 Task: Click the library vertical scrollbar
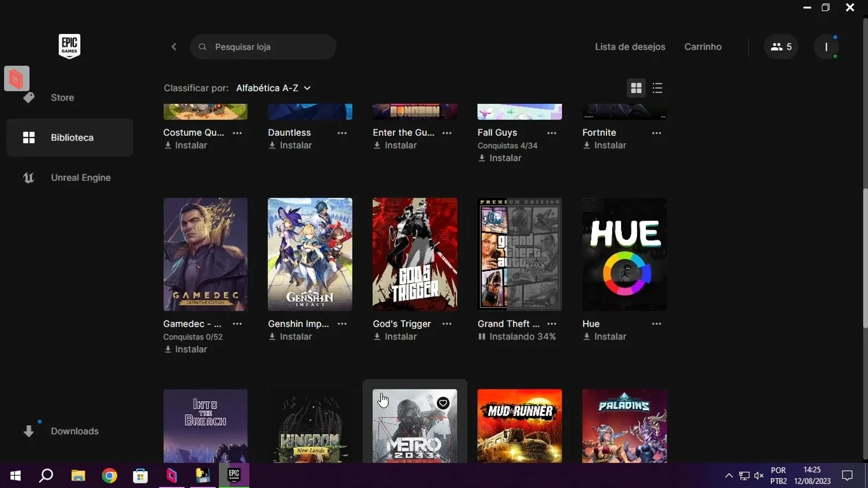tap(865, 258)
